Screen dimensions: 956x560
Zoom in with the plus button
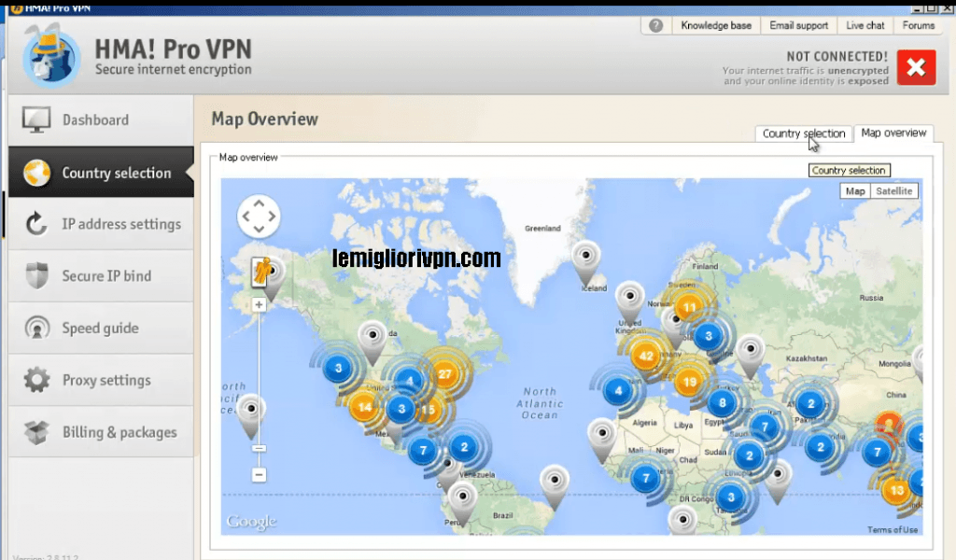tap(259, 304)
